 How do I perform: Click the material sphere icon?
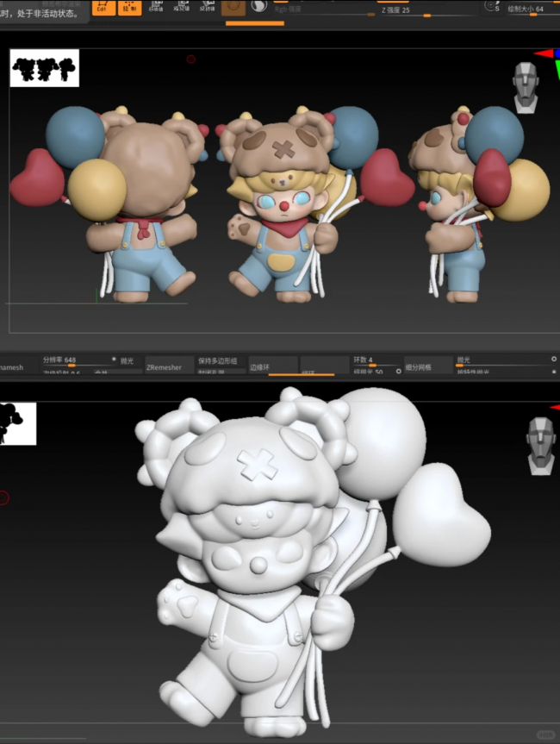[x=233, y=7]
